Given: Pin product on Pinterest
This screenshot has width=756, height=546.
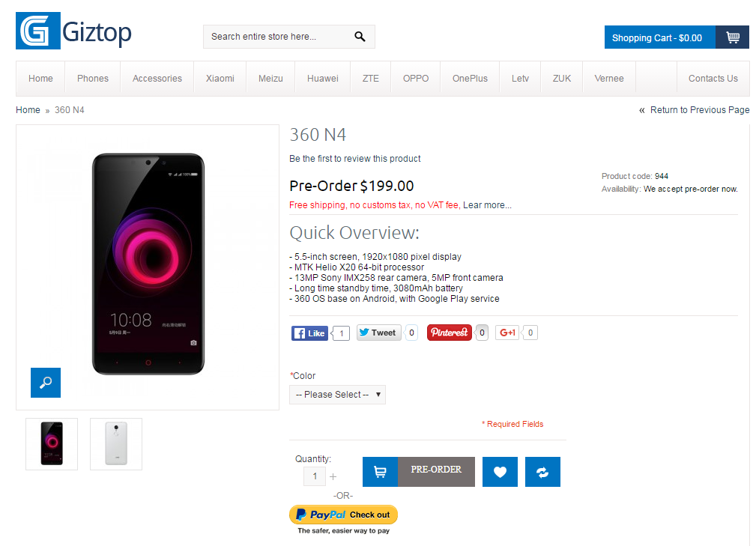Looking at the screenshot, I should pos(449,333).
